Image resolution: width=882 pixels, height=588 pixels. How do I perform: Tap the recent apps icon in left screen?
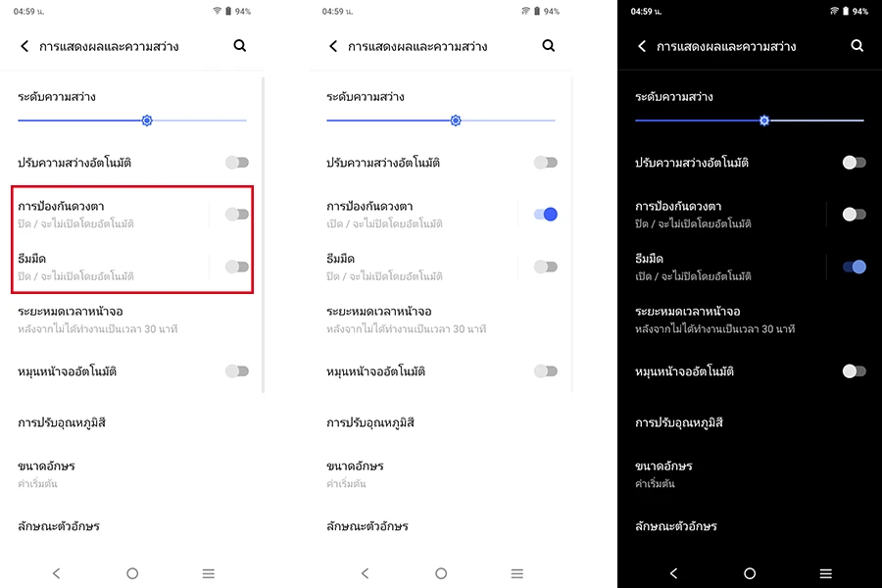pyautogui.click(x=209, y=573)
